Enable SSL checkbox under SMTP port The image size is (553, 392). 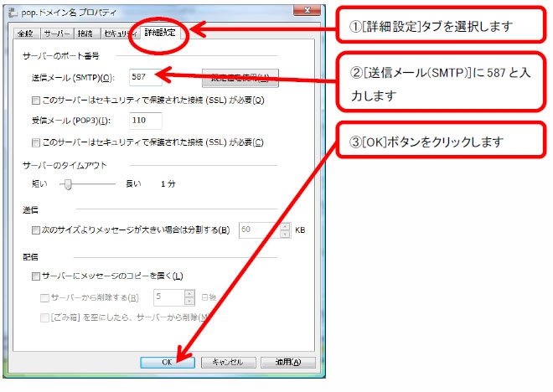pyautogui.click(x=35, y=101)
